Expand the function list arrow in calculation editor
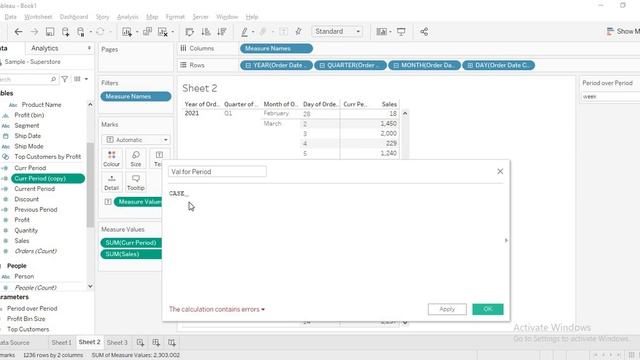The height and width of the screenshot is (360, 640). pos(506,240)
